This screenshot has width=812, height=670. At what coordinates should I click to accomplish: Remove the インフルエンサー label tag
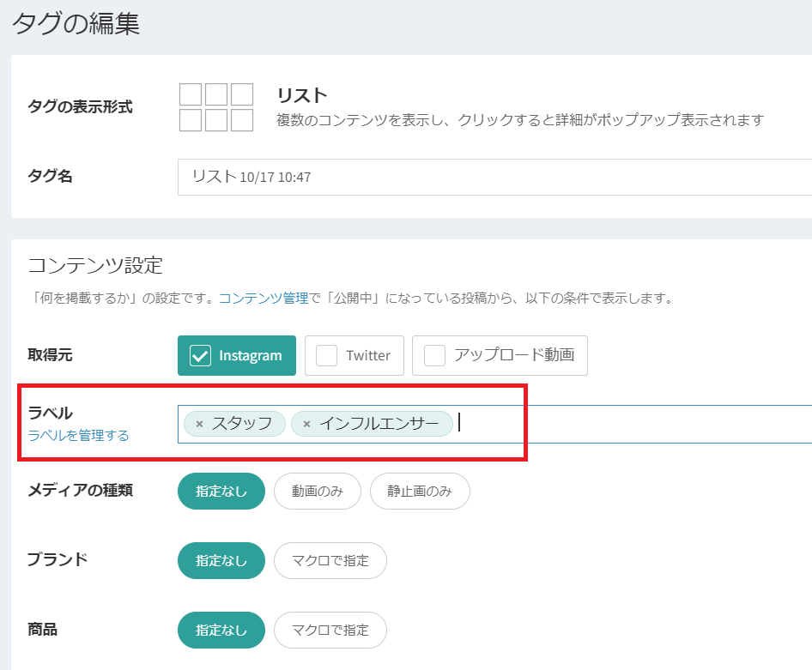[306, 424]
